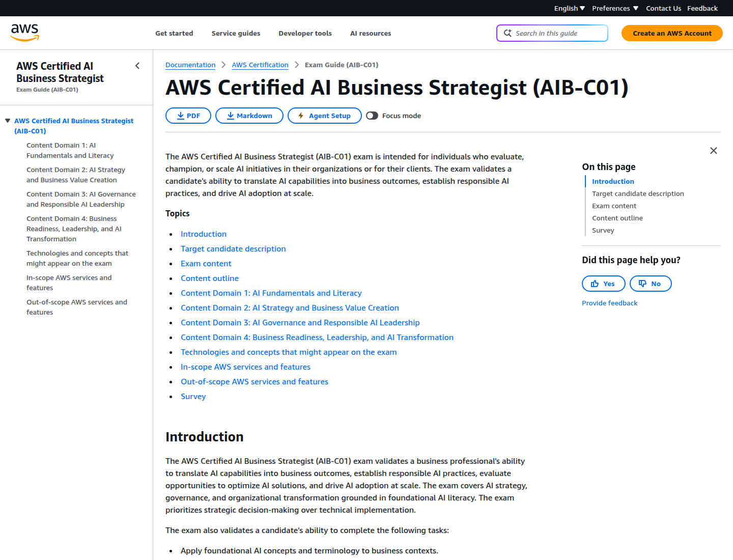Collapse the left sidebar with the chevron
733x560 pixels.
[x=137, y=66]
